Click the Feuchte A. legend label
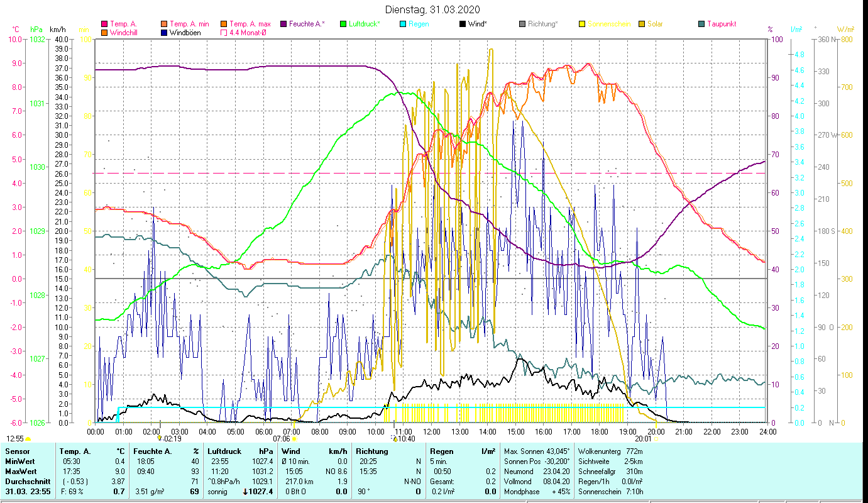 coord(307,24)
